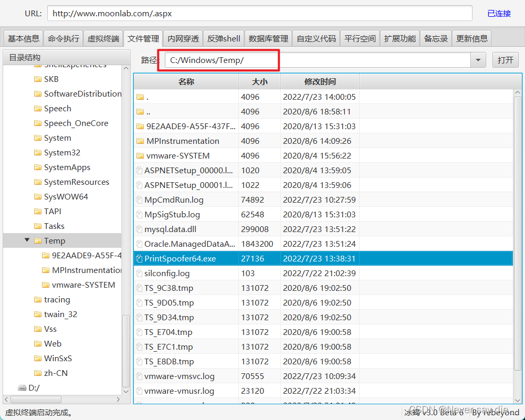
Task: Open the 扩展功能 tab
Action: 400,38
